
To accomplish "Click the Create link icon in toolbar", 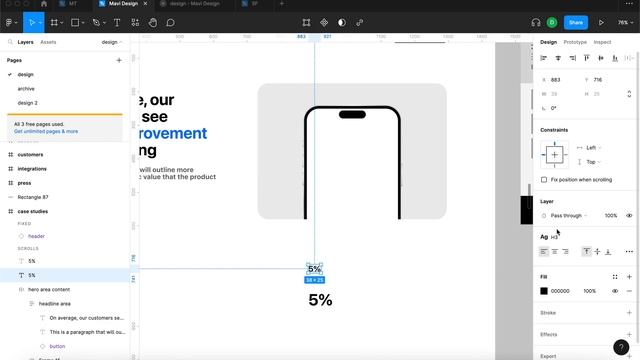I will click(360, 22).
